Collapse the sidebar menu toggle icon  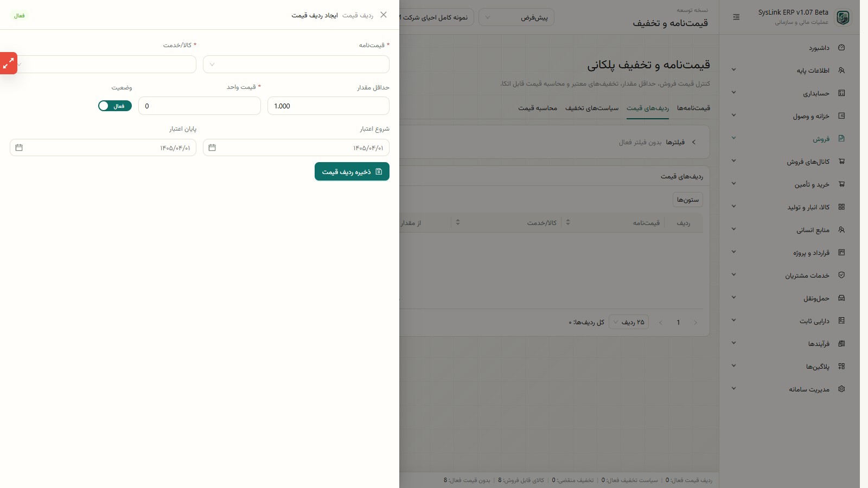click(736, 17)
